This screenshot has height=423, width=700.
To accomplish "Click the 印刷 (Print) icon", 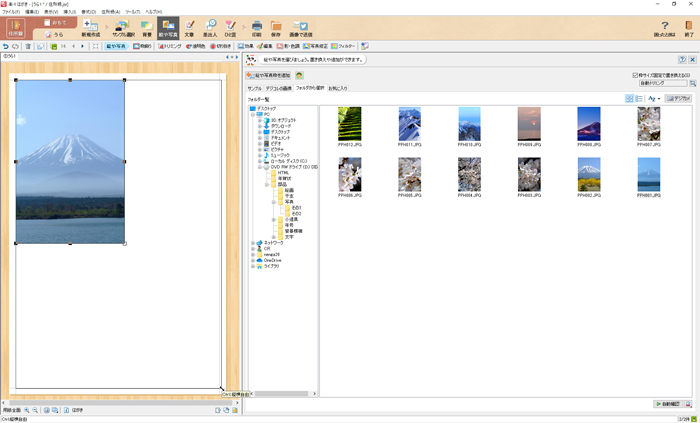I will click(x=257, y=28).
